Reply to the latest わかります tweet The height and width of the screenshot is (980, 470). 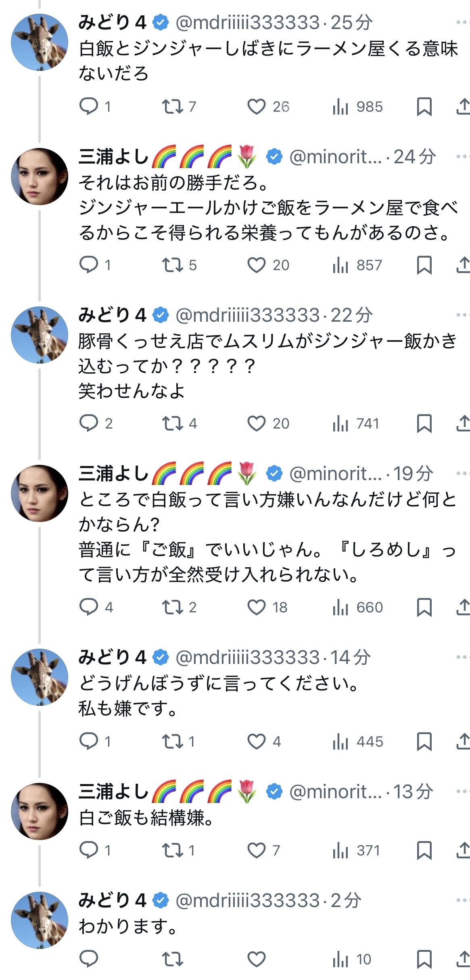89,959
